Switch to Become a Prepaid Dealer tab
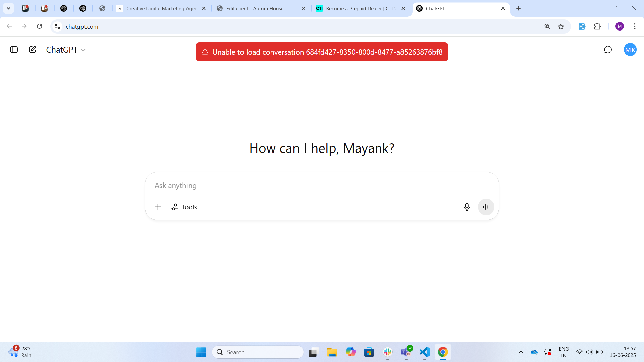 click(361, 8)
